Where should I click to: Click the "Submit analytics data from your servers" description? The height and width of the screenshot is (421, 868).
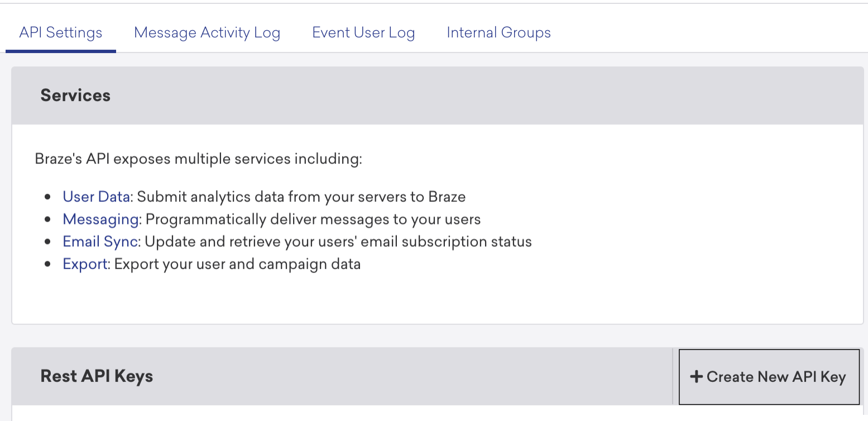click(301, 197)
